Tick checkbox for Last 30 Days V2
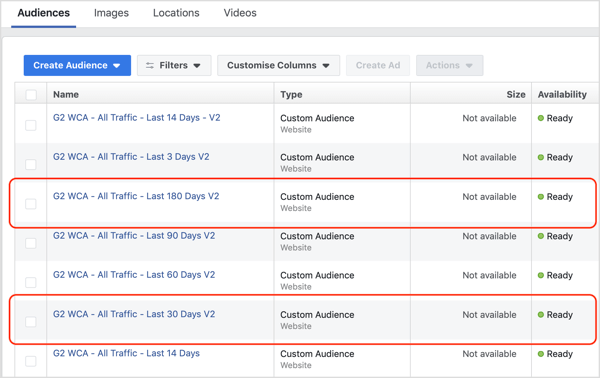 31,322
